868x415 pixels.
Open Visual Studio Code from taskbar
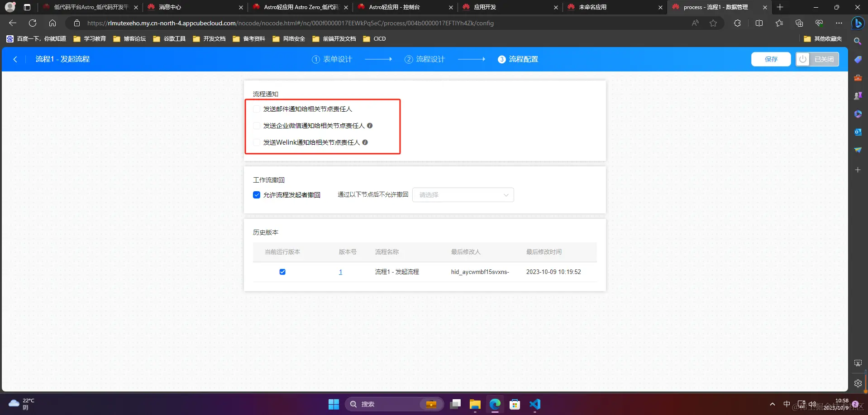(x=534, y=404)
